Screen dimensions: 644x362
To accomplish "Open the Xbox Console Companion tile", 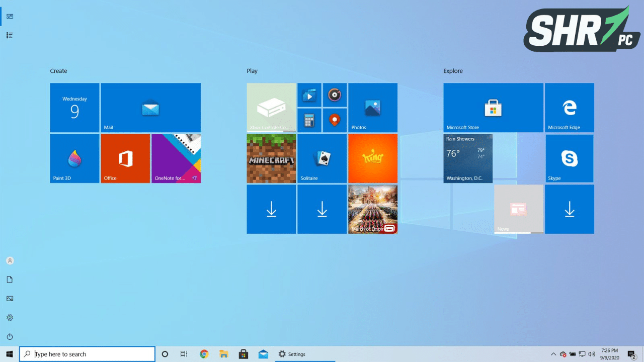I will [x=271, y=108].
